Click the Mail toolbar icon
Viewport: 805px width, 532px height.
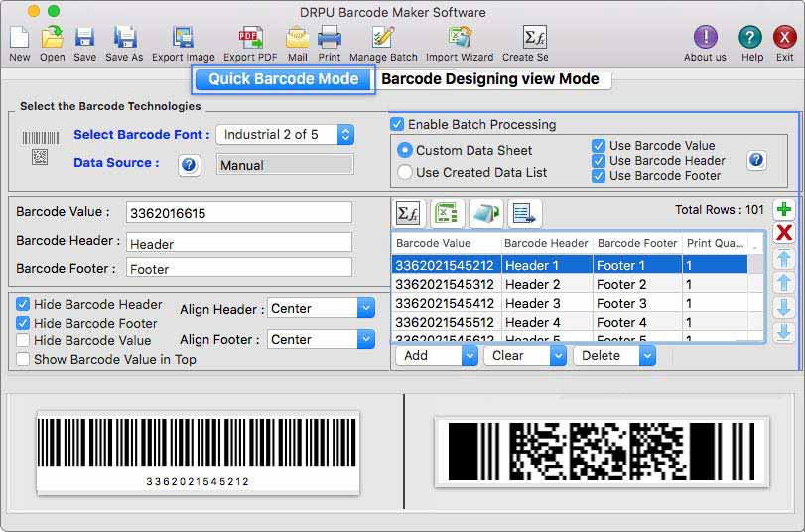point(297,38)
